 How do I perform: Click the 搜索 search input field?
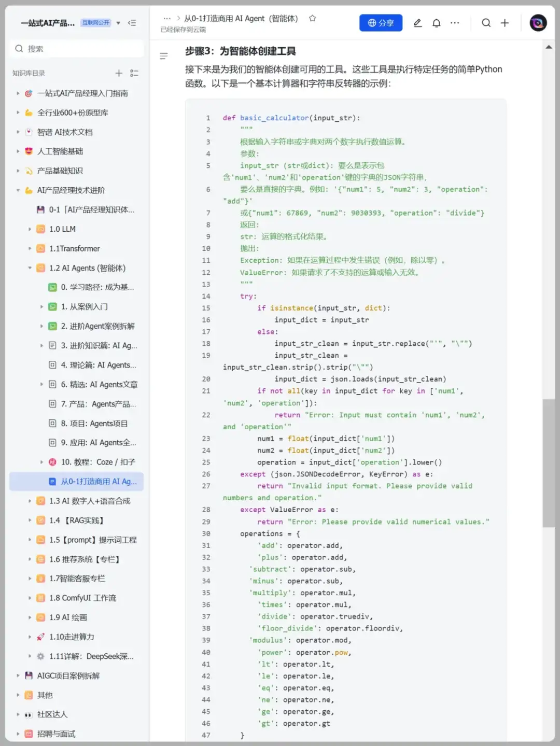(77, 49)
